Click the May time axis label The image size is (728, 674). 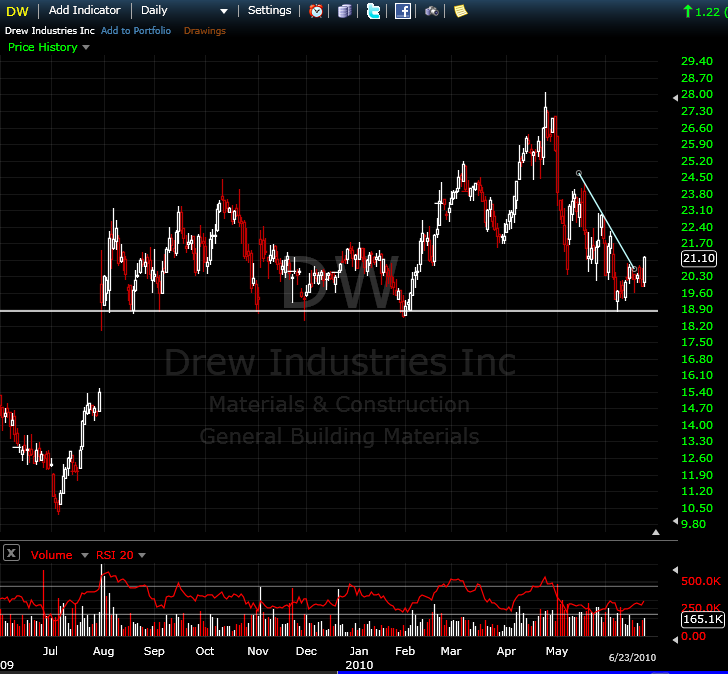click(557, 651)
